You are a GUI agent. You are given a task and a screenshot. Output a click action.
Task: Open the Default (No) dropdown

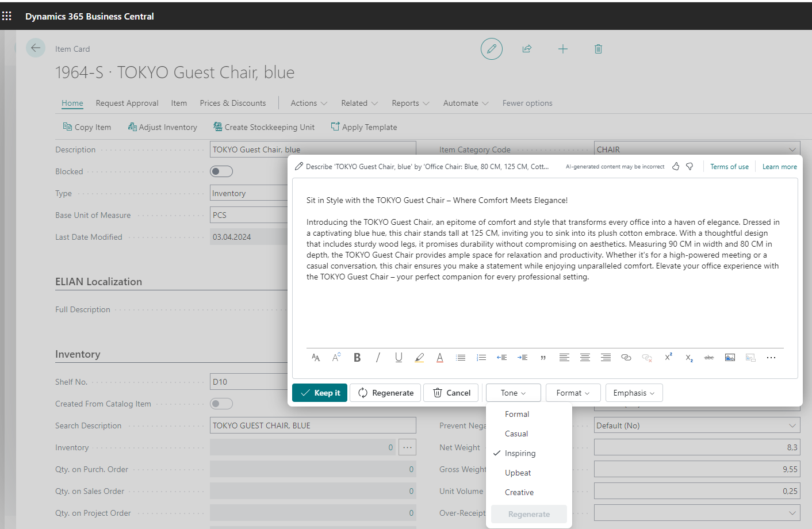pos(792,425)
